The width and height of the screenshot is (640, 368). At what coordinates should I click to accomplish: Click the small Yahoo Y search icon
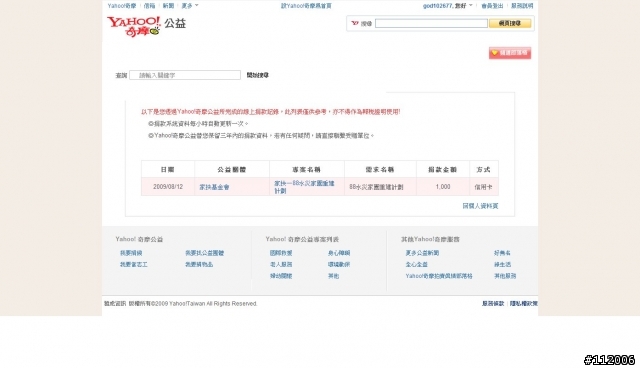click(355, 23)
